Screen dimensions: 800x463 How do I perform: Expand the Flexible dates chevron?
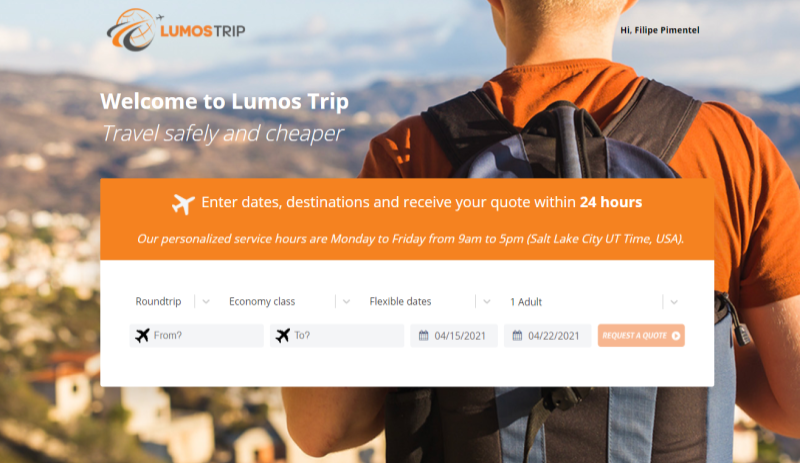coord(487,302)
